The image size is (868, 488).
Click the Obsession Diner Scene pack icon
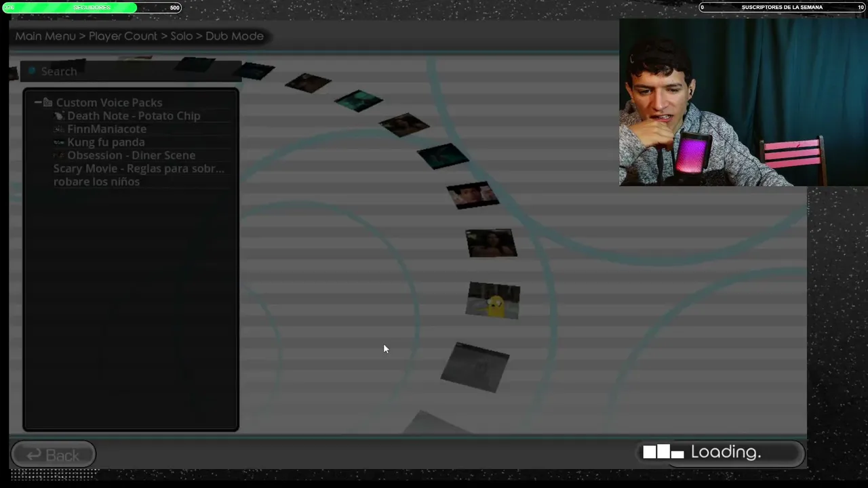point(59,155)
